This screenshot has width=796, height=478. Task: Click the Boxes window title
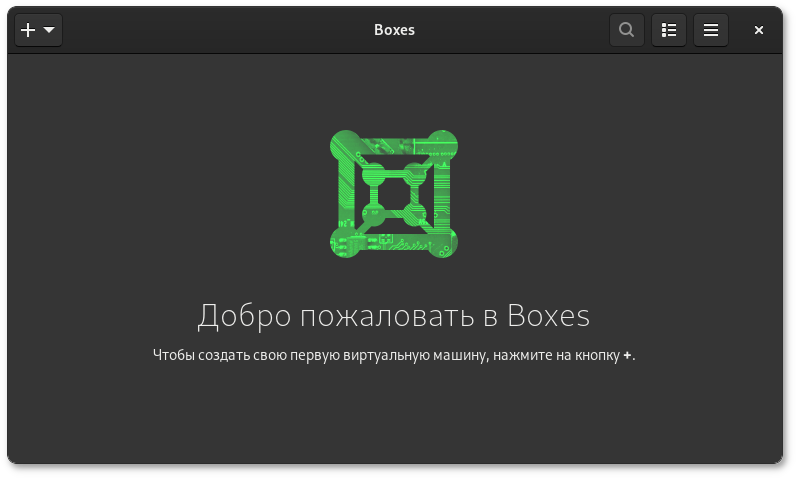[394, 30]
